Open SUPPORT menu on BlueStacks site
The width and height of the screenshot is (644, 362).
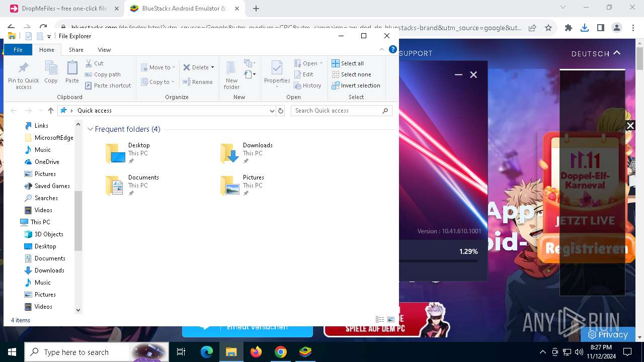point(416,53)
